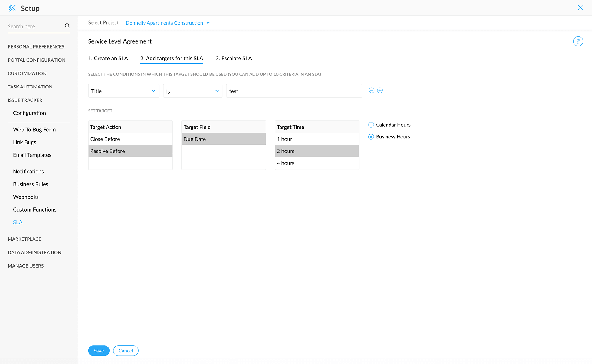Switch to Escalate SLA tab

[x=234, y=59]
